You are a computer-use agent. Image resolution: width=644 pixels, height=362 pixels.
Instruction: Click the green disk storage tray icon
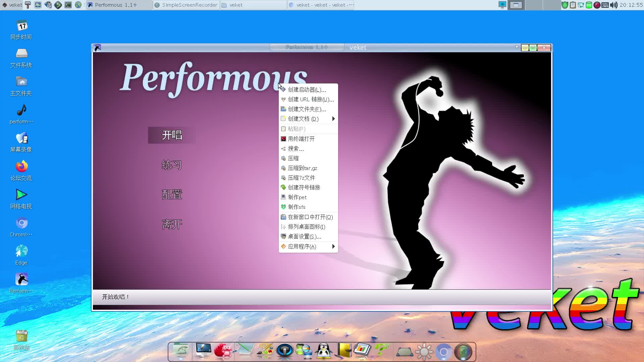tap(589, 5)
